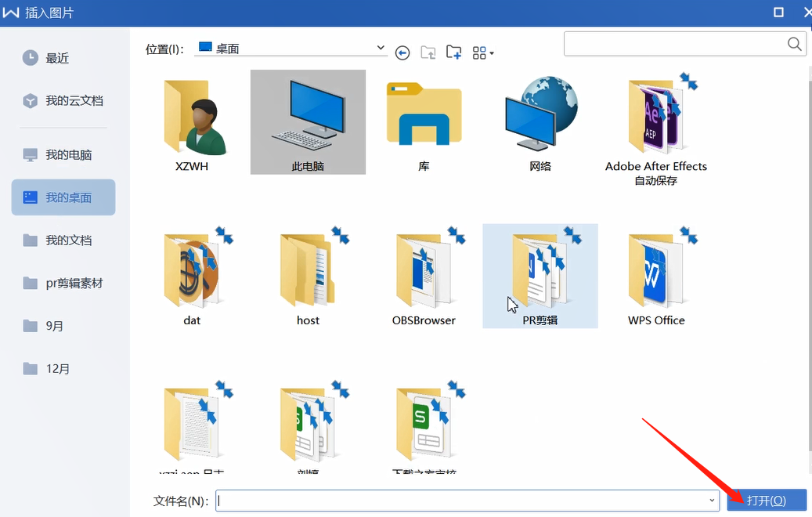Open the view mode dropdown arrow
812x517 pixels.
(492, 52)
